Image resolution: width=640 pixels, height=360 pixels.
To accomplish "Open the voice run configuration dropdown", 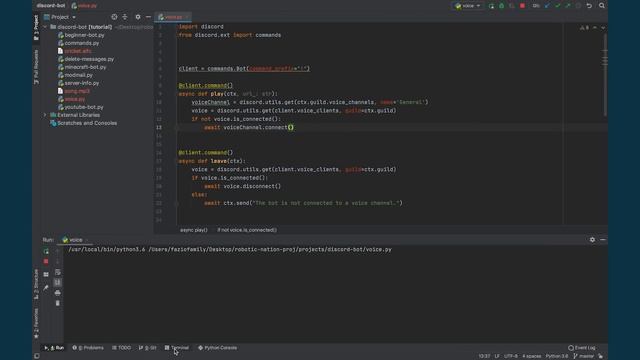I will click(x=468, y=6).
